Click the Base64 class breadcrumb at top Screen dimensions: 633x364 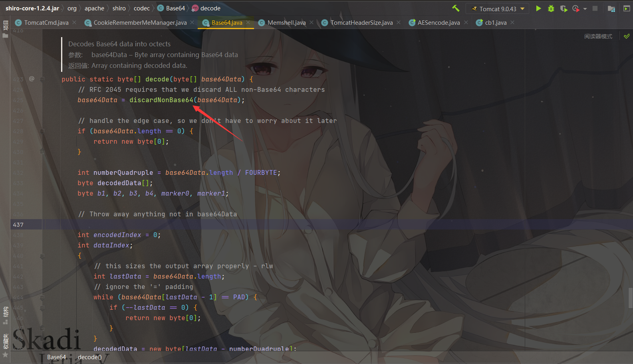point(171,8)
